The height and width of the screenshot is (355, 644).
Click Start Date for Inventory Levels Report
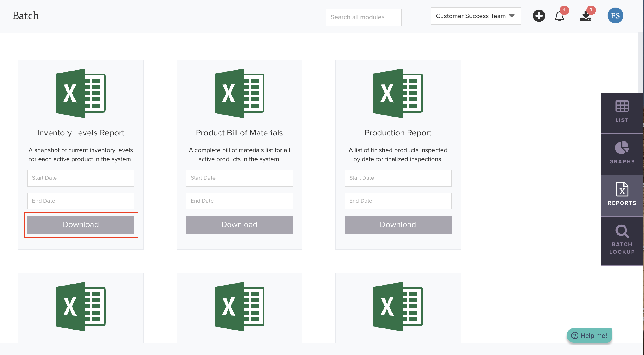click(x=81, y=178)
